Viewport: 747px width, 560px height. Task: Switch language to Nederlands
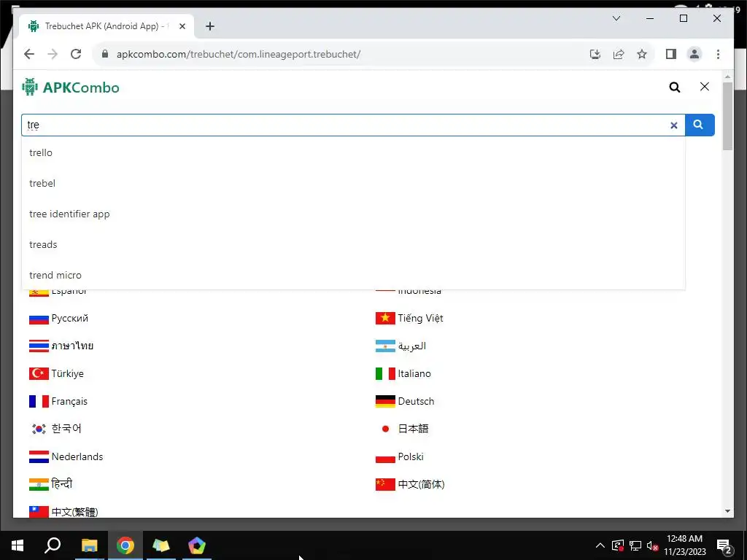(x=66, y=456)
